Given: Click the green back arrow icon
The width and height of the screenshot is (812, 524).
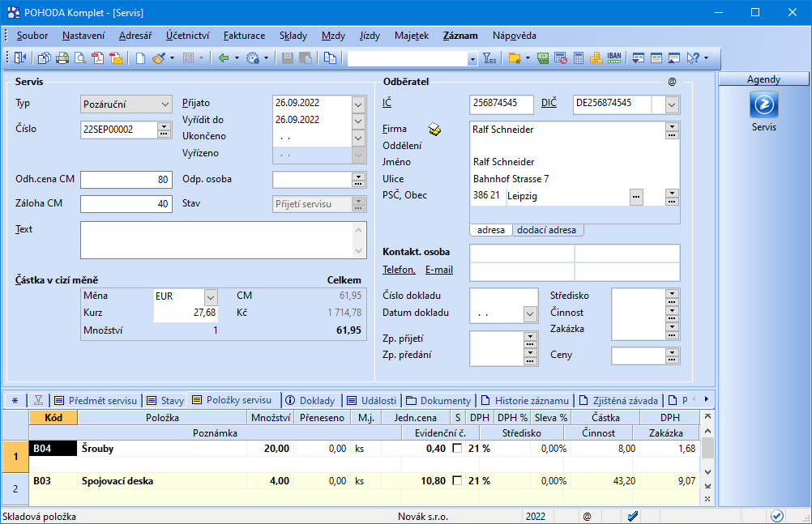Looking at the screenshot, I should pos(224,58).
